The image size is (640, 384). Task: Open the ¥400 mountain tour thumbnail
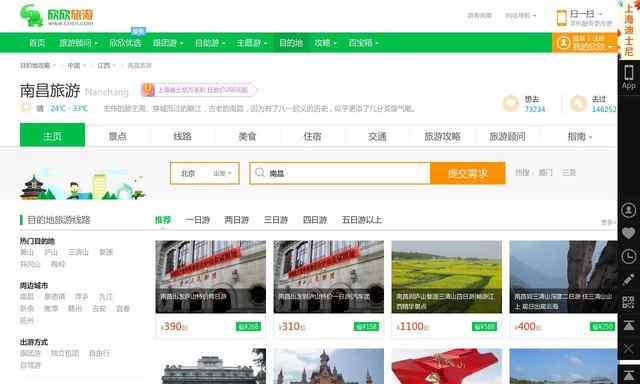coord(563,277)
